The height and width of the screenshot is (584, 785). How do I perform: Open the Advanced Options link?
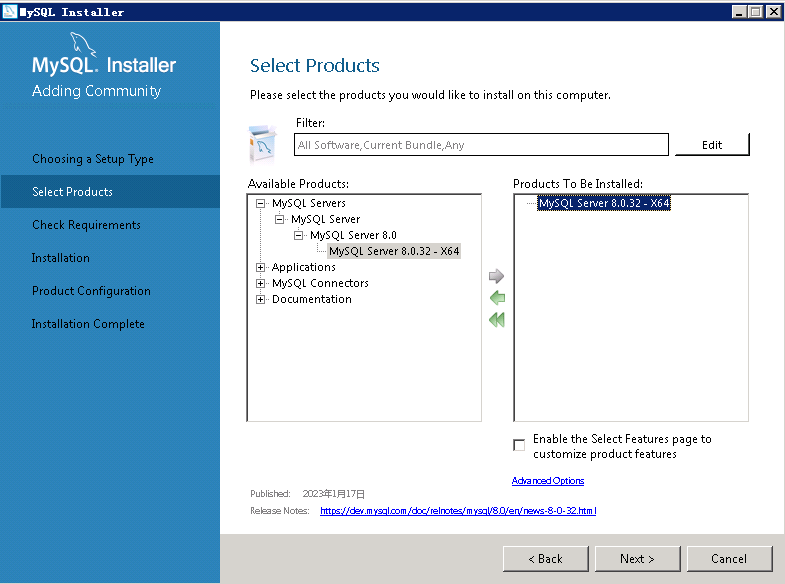[548, 480]
